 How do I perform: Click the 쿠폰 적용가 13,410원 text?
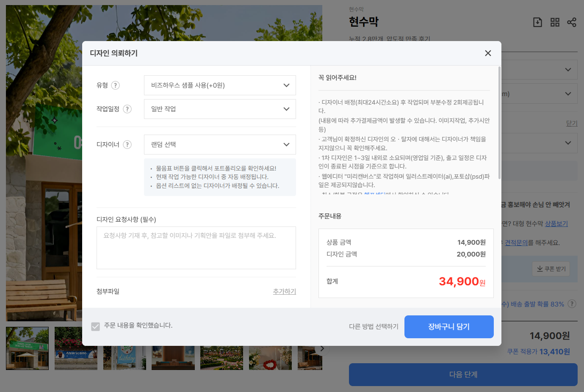click(538, 351)
